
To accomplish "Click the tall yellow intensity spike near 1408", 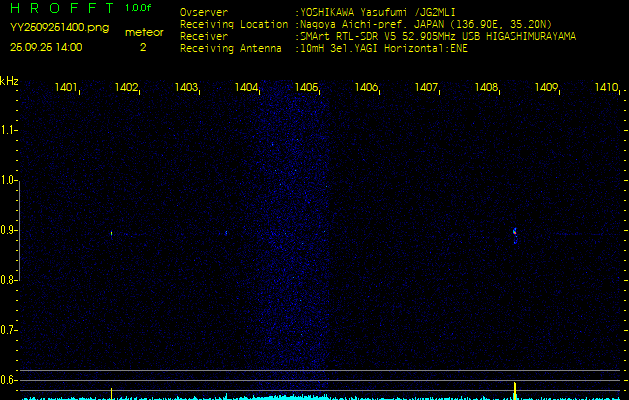I will pyautogui.click(x=515, y=390).
